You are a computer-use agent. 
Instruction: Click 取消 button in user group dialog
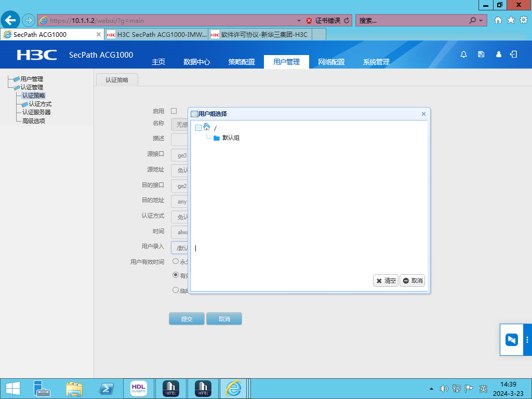[x=412, y=281]
